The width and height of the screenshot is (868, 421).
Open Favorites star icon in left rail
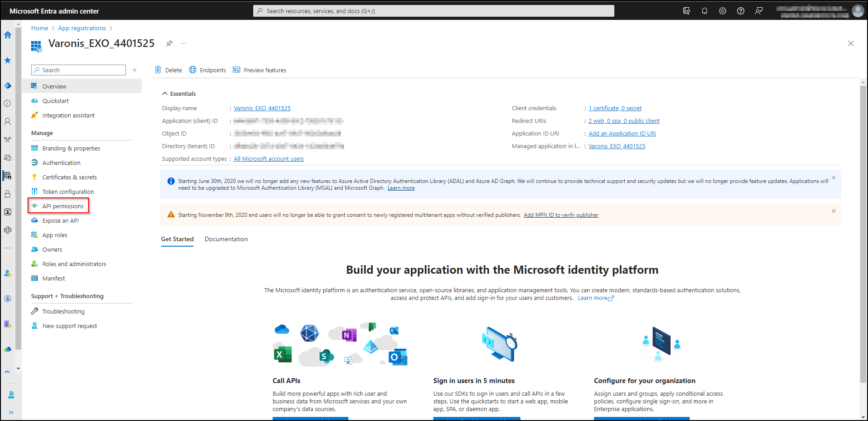point(8,60)
